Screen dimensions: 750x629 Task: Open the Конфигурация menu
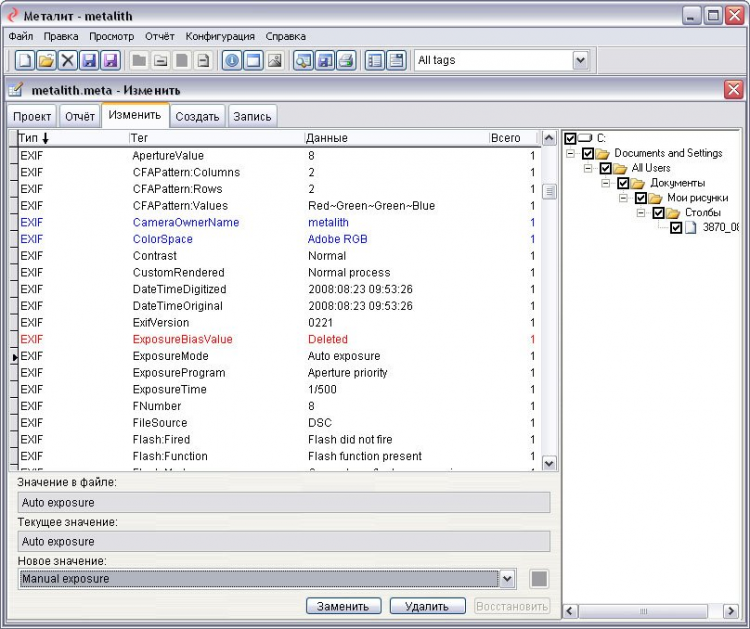(221, 36)
